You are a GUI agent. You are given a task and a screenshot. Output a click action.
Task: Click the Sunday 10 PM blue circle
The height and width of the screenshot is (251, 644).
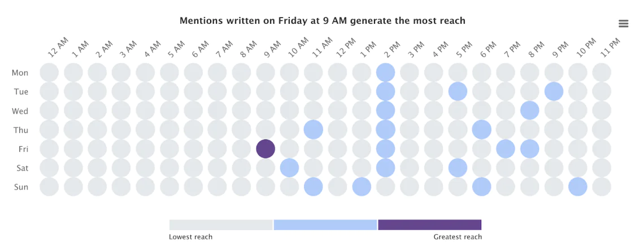(x=578, y=187)
